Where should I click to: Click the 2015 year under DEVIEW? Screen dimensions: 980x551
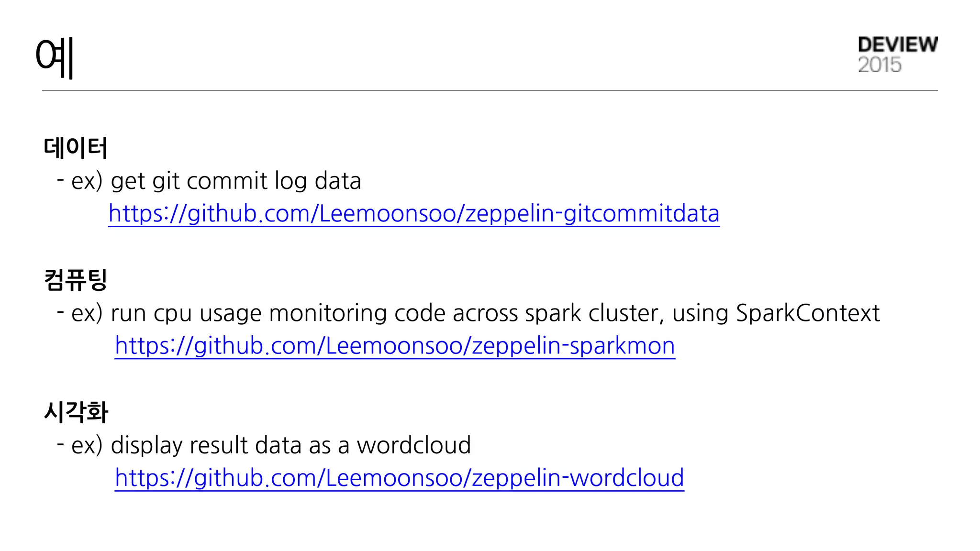tap(879, 65)
